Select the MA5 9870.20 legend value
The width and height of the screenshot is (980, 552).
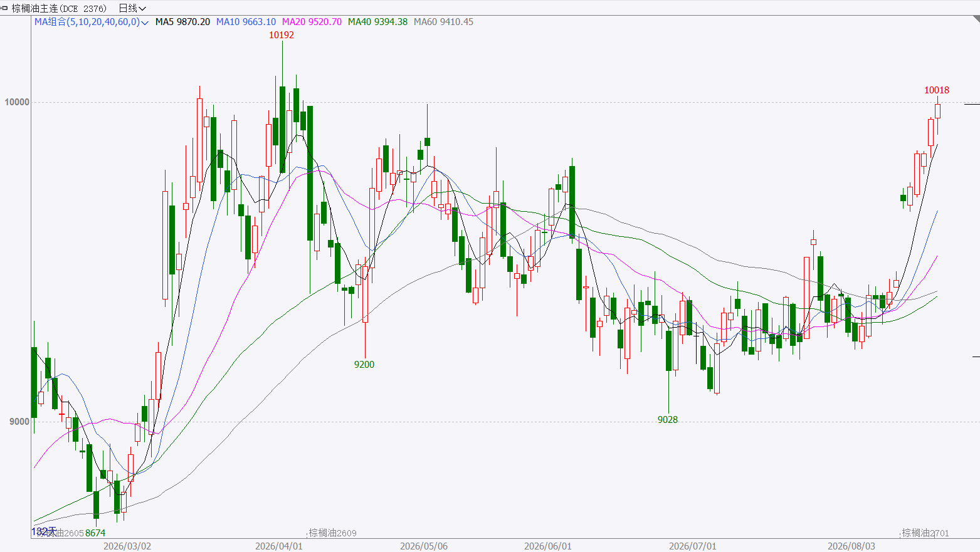[182, 22]
